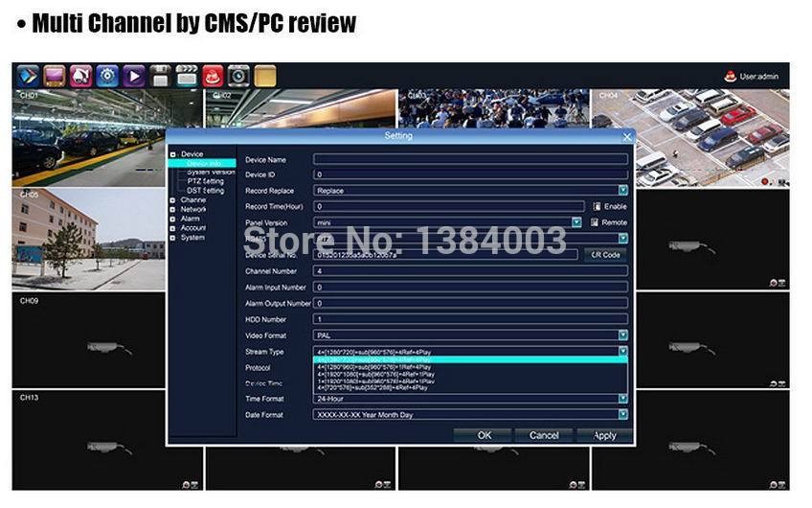Click the floppy disk save icon
Screen dimensions: 812x508
(x=160, y=76)
